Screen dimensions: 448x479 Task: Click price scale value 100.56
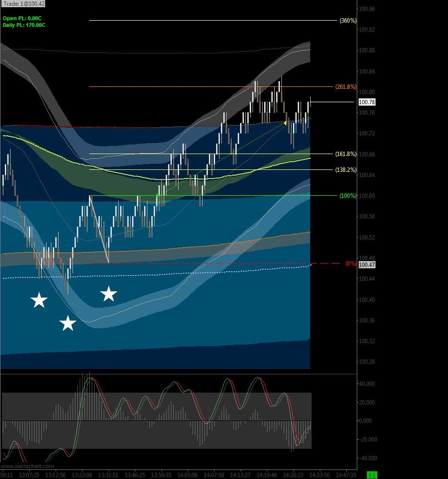click(x=367, y=216)
